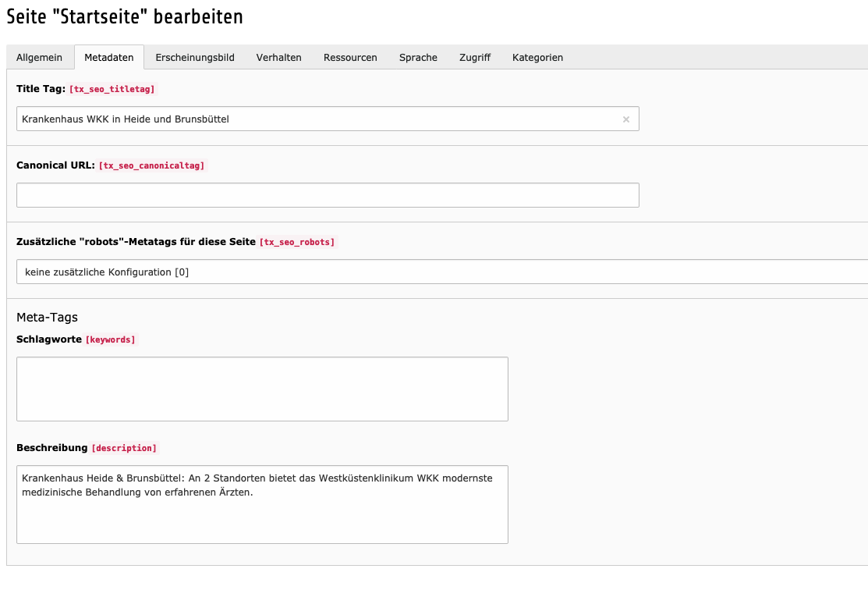Go to the Verhalten tab
Viewport: 868px width, 590px height.
click(278, 58)
